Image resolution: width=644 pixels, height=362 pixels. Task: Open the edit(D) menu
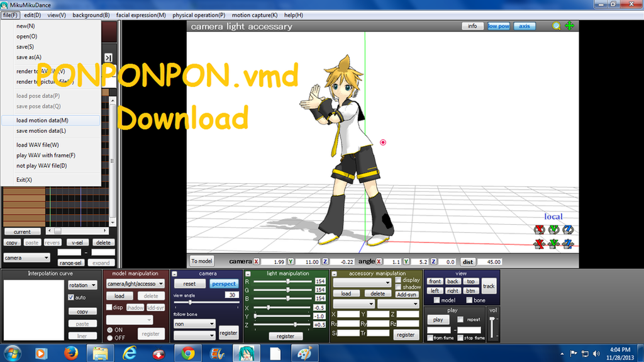point(33,15)
